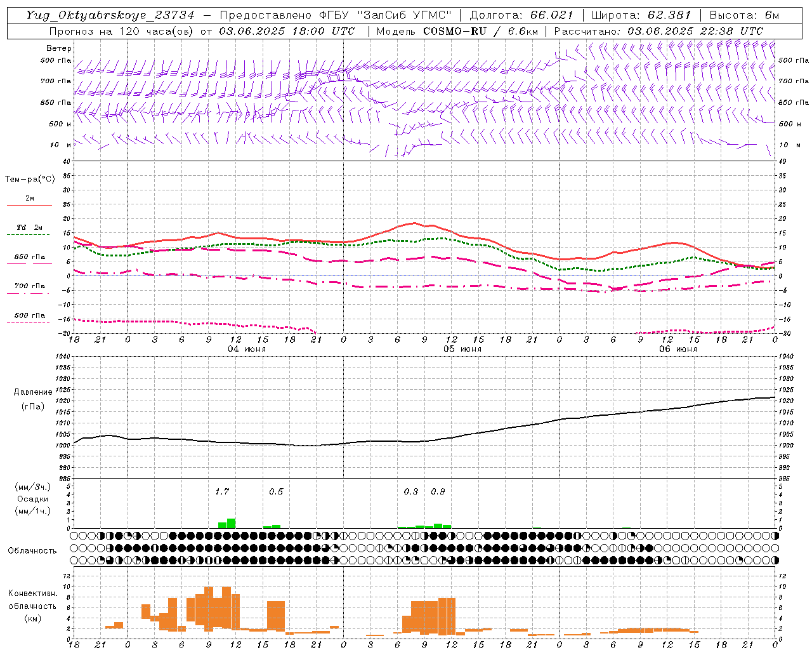Click the Широта: 62.381 header value
Image resolution: width=812 pixels, height=650 pixels.
(x=641, y=15)
